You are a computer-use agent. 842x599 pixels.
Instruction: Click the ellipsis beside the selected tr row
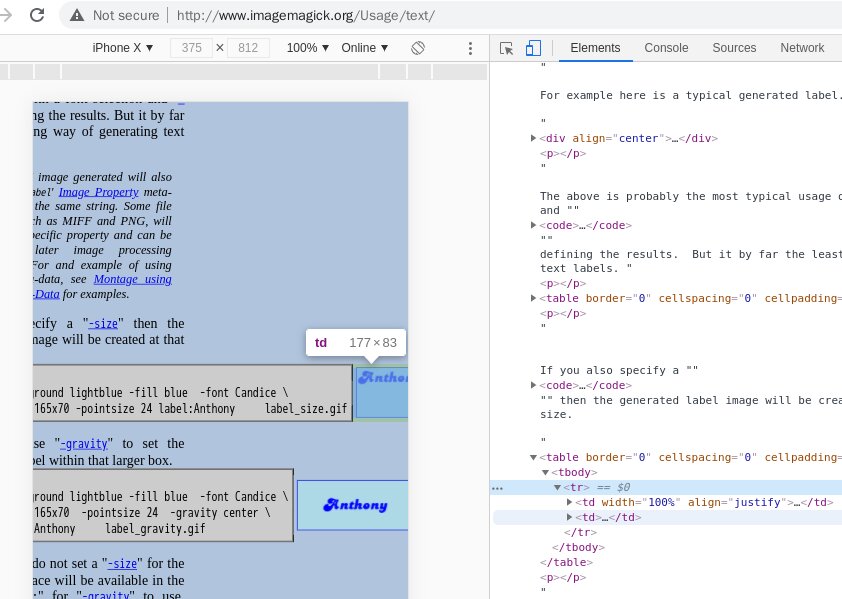497,488
